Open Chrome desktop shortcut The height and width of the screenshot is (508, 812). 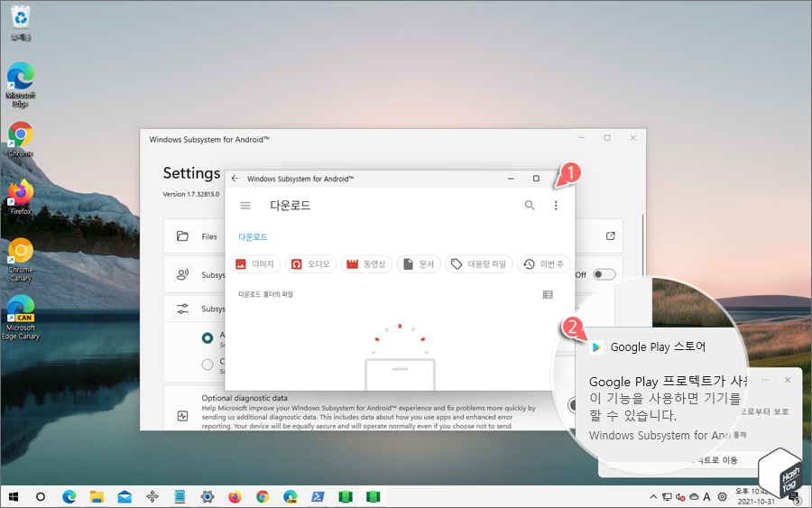(x=21, y=139)
